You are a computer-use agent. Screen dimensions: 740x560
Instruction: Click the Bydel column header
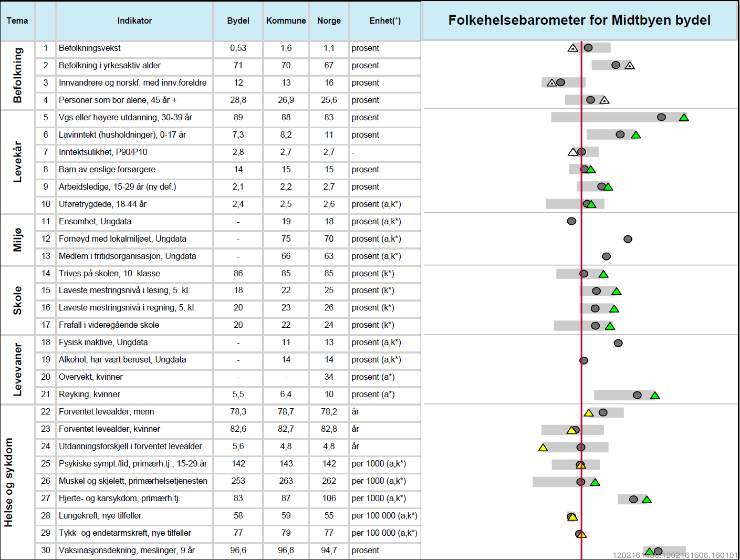point(238,21)
